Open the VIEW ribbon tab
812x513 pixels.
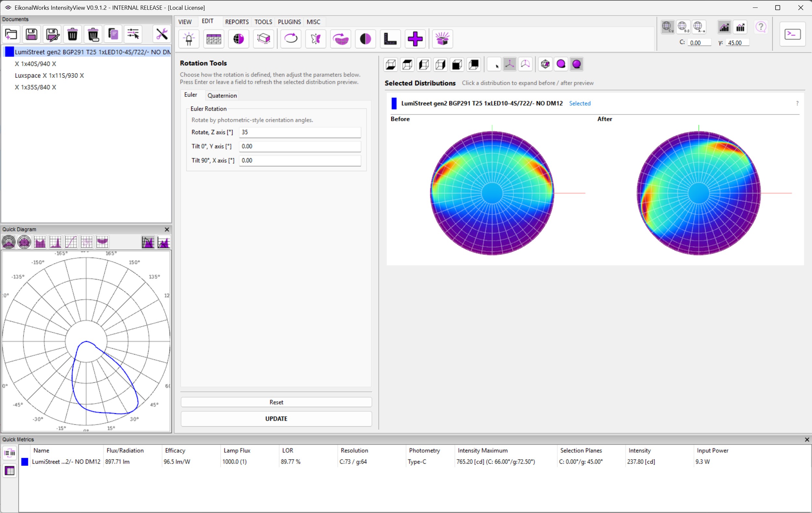tap(185, 22)
